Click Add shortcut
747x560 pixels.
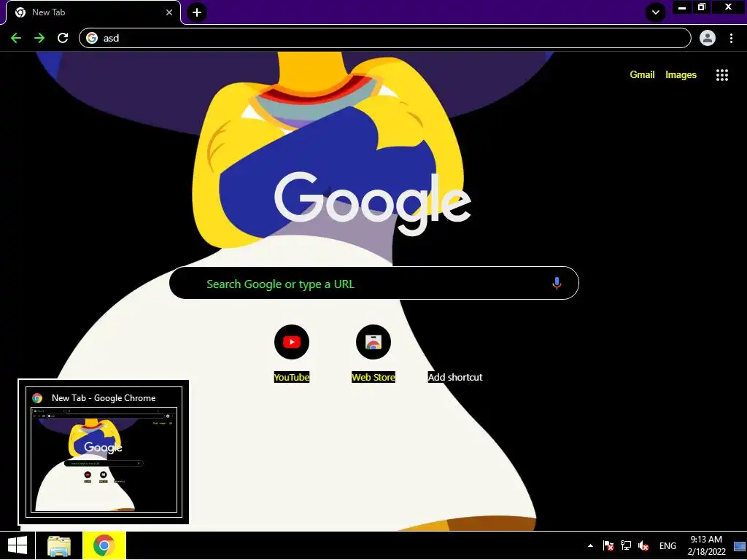pyautogui.click(x=455, y=377)
